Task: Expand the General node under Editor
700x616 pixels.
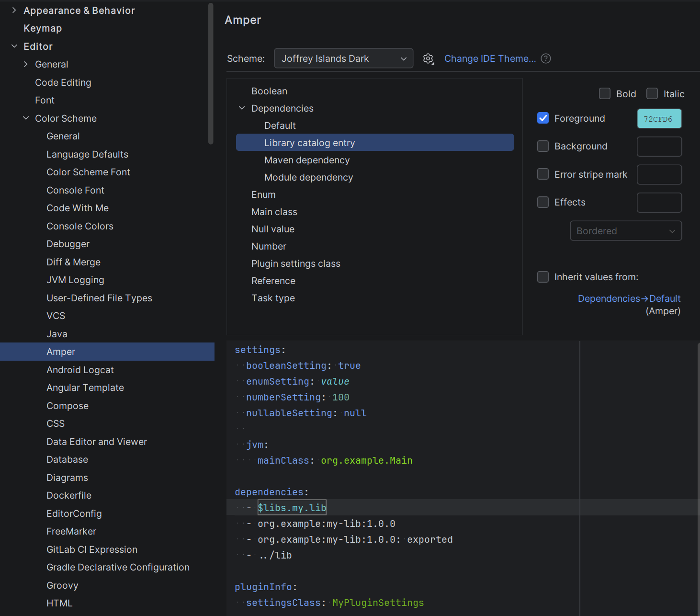Action: point(26,64)
